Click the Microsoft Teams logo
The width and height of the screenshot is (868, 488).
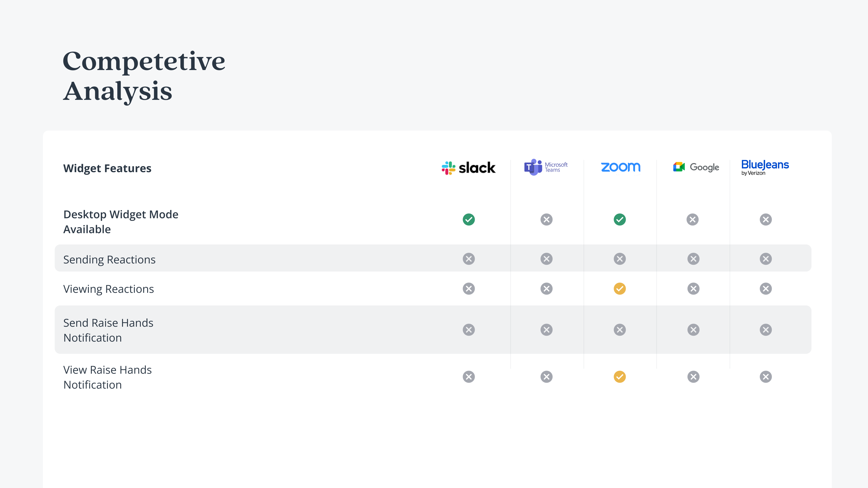point(546,167)
